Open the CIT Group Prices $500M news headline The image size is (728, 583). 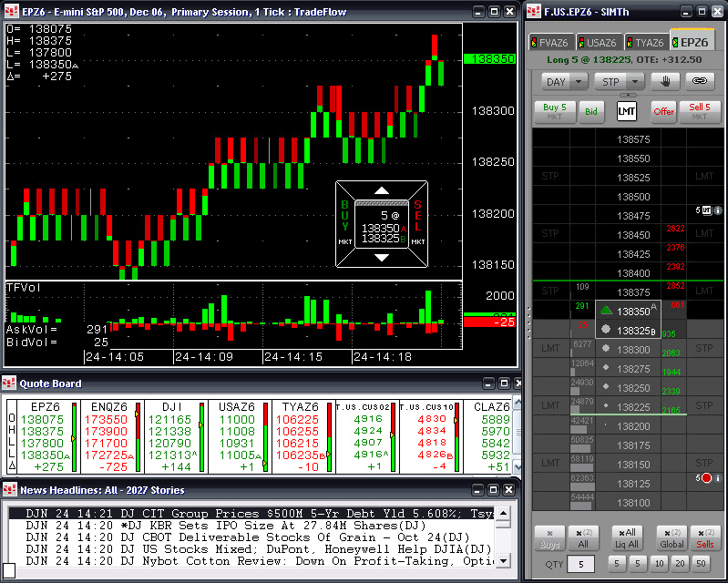tap(251, 514)
